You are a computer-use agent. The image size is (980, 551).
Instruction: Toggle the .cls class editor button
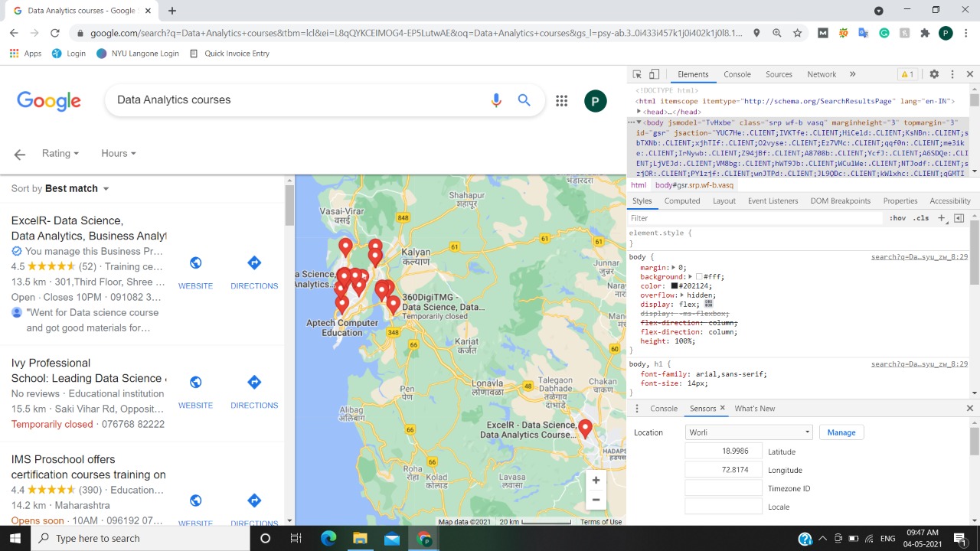(921, 218)
